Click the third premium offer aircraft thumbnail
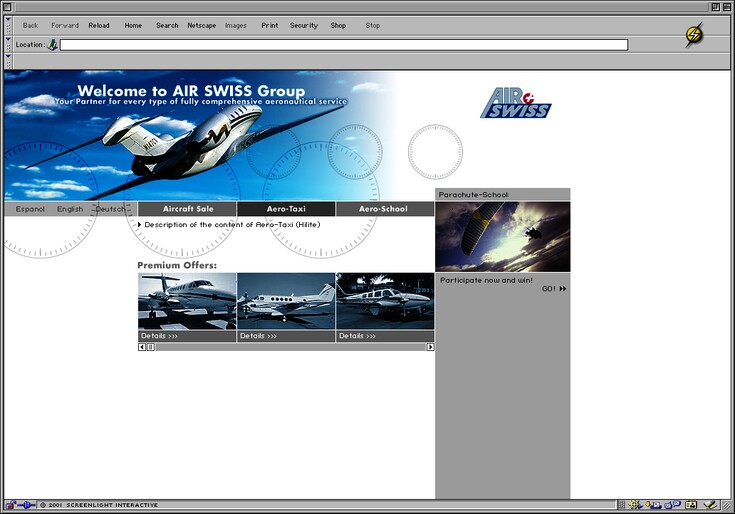 click(x=385, y=301)
